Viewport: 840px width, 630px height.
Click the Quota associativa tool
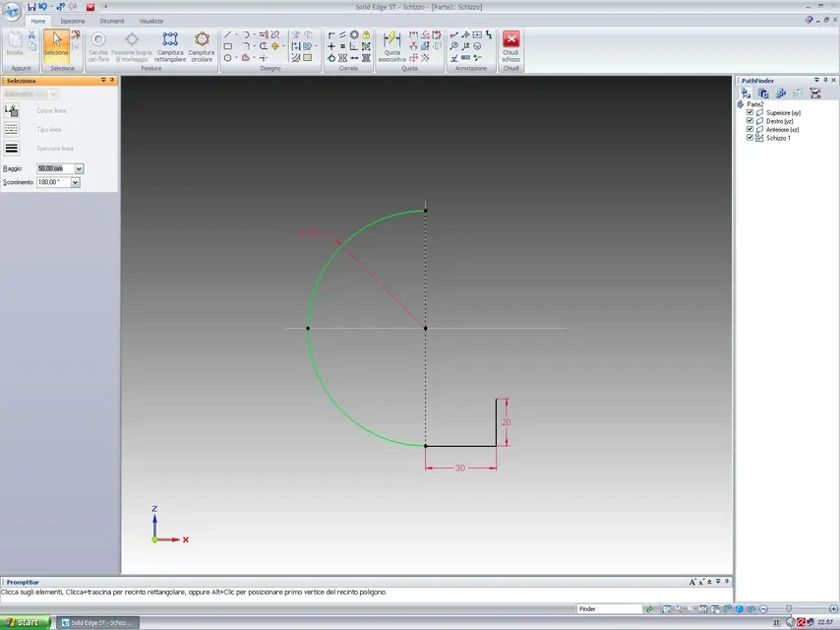pyautogui.click(x=391, y=45)
